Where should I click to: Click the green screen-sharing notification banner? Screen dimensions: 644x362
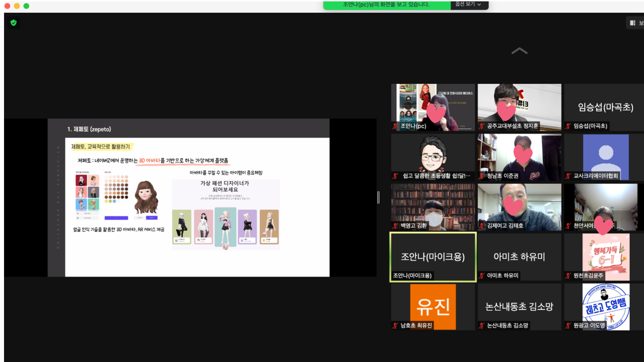[386, 5]
